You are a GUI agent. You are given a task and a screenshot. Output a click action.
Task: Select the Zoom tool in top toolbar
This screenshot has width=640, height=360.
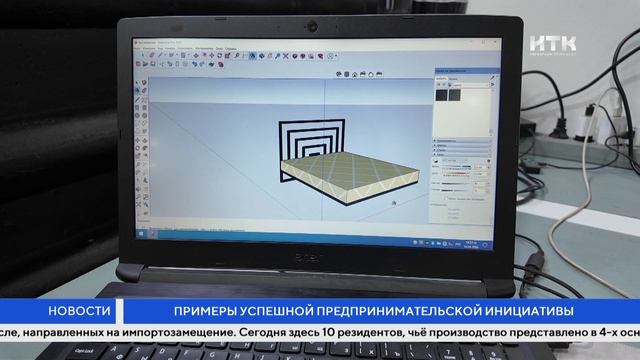click(278, 56)
